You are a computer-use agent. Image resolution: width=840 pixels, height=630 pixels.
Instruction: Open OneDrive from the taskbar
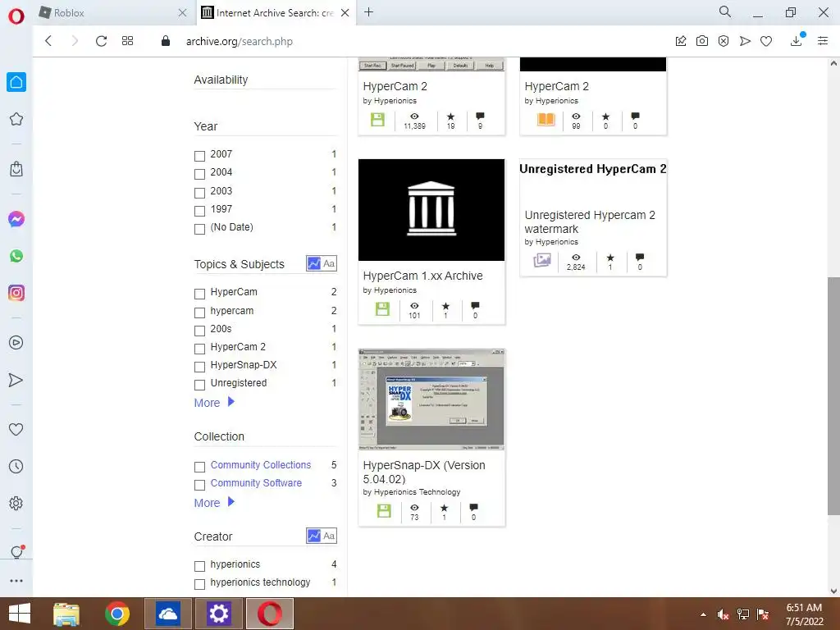168,614
